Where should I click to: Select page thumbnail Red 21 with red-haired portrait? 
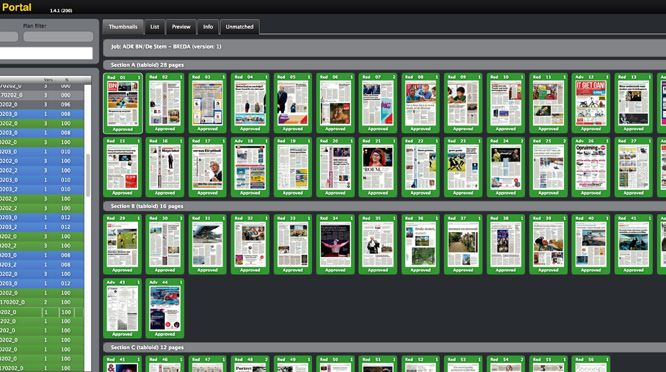[x=378, y=167]
